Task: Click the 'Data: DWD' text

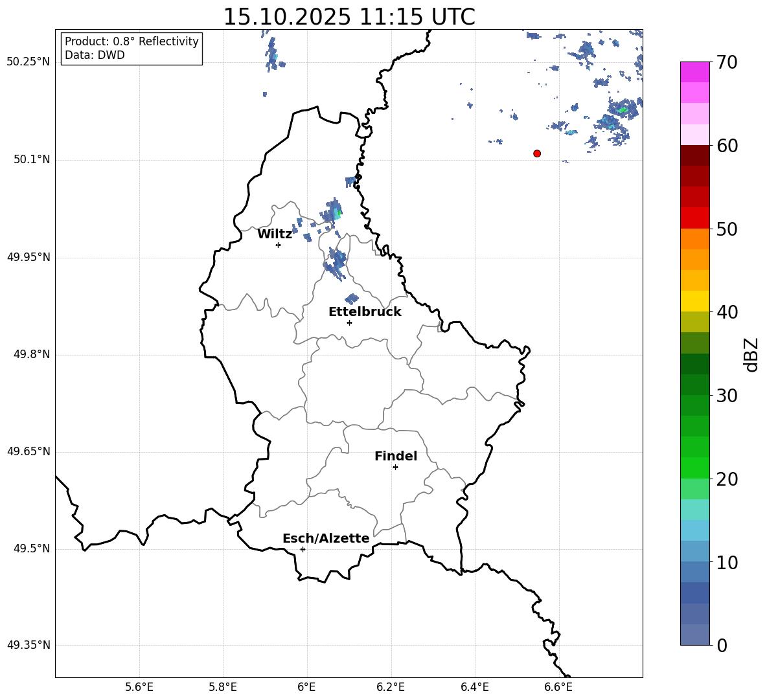Action: coord(95,55)
